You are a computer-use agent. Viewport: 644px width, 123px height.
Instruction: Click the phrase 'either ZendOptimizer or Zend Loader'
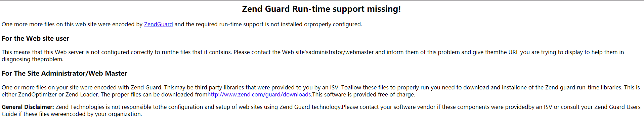[50, 94]
